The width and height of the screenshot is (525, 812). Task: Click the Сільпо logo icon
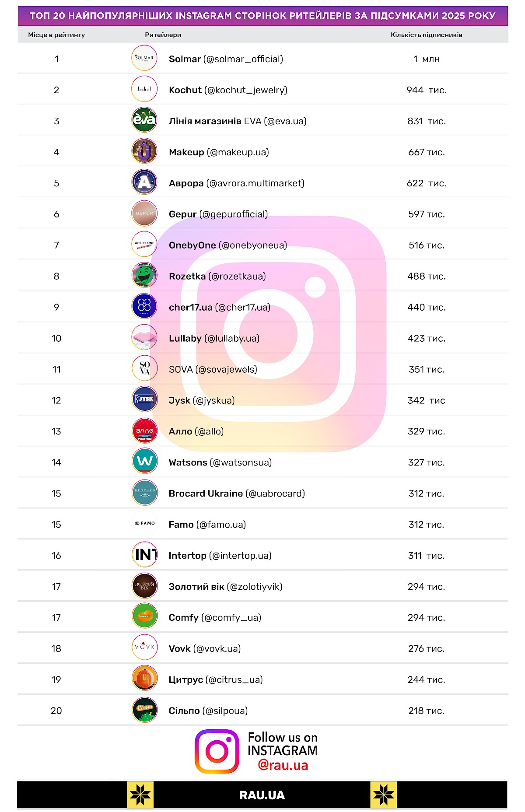pos(144,710)
